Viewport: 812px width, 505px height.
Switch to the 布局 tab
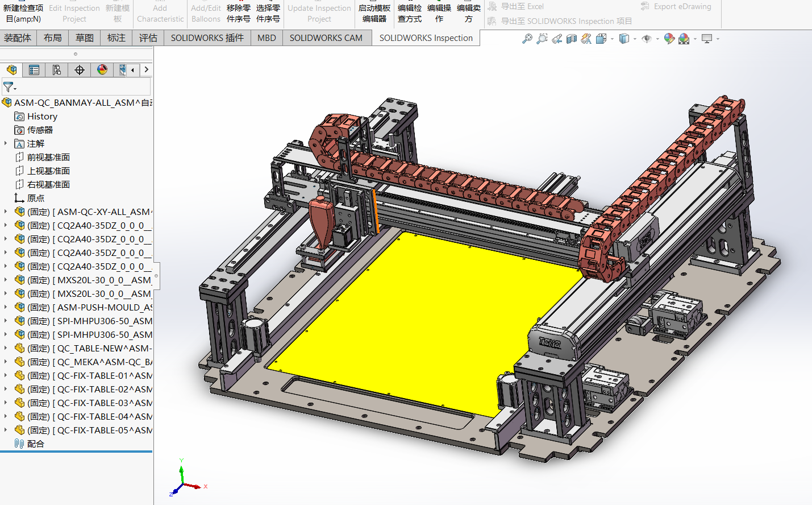tap(53, 38)
